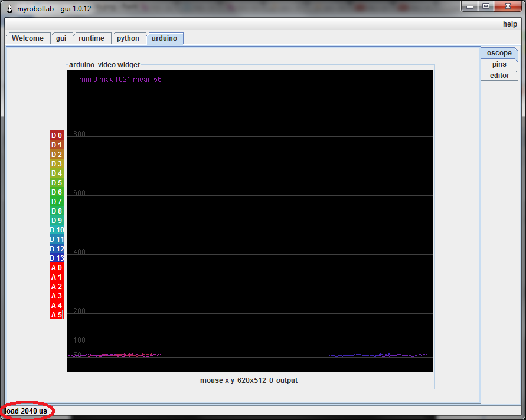Toggle the D 3 pin trace button
The height and width of the screenshot is (420, 526).
coord(57,163)
